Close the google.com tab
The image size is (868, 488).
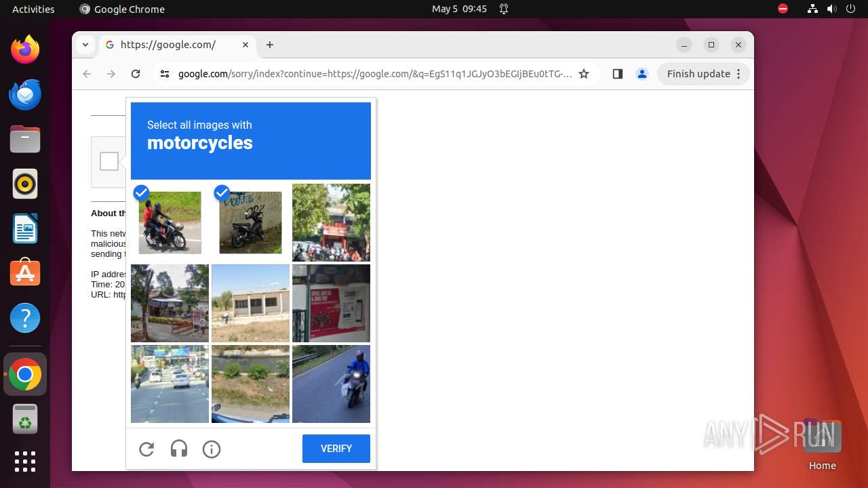(x=245, y=45)
